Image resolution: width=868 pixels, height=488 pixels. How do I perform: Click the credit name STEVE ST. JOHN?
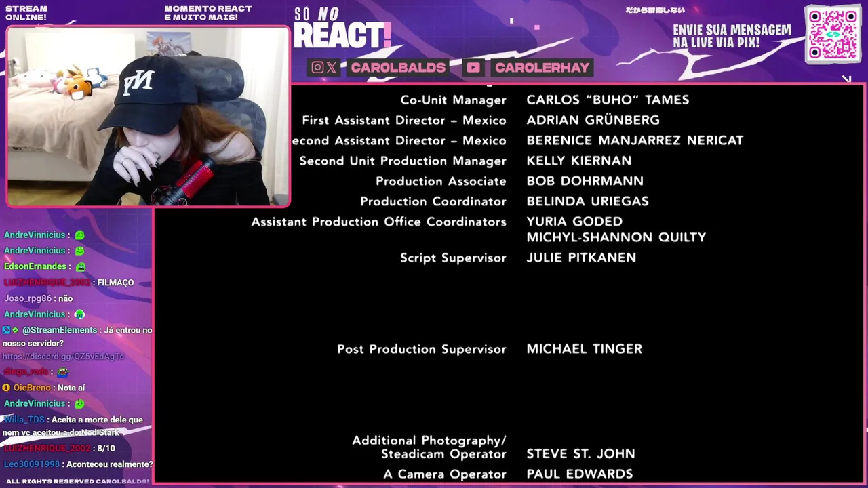click(x=580, y=454)
